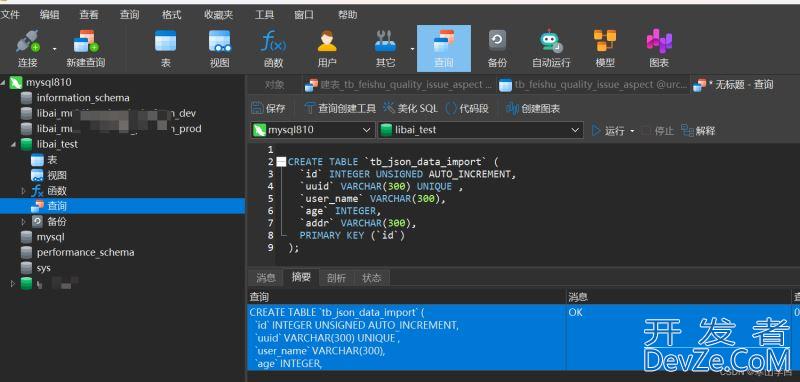Select 视图 node under libai_test
Screen dimensions: 800x382
coord(57,175)
